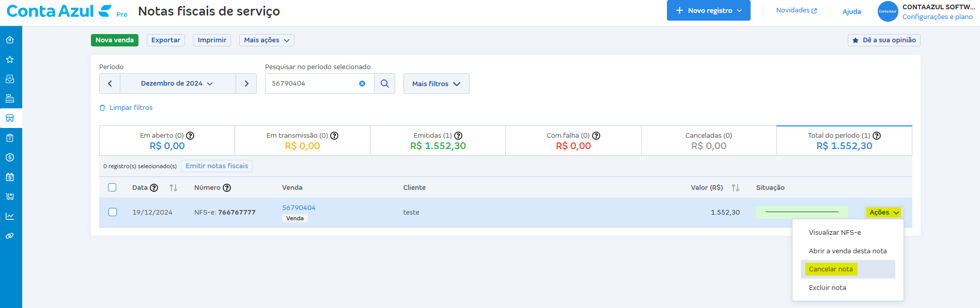Open the Dezembro de 2024 period dropdown
The width and height of the screenshot is (980, 308).
click(x=177, y=84)
